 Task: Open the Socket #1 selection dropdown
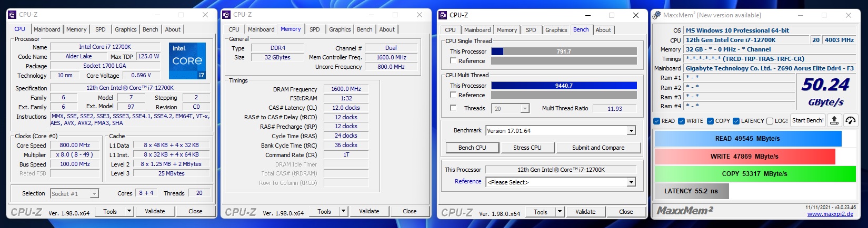[94, 194]
